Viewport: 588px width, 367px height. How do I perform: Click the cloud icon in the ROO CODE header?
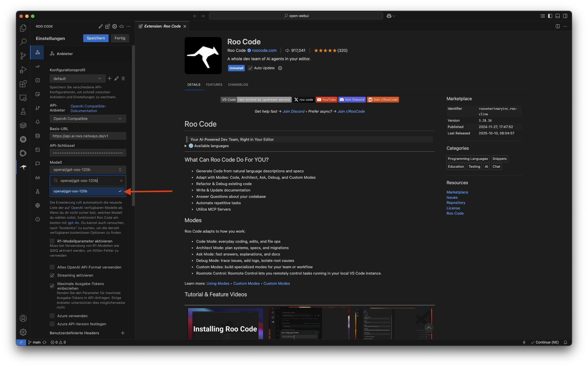coord(122,26)
